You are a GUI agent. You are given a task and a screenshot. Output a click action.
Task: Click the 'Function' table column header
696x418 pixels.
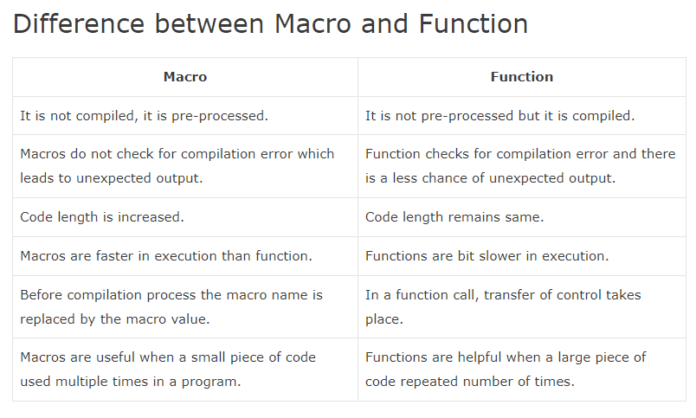pos(521,77)
